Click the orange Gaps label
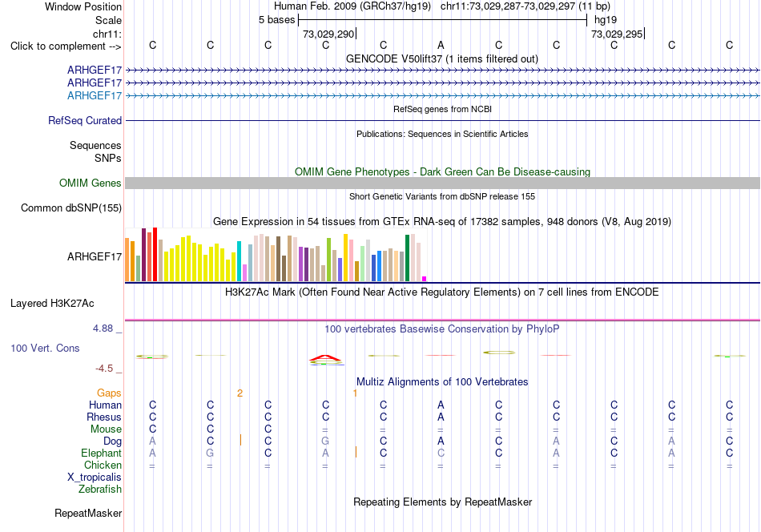761x532 pixels. pyautogui.click(x=109, y=393)
